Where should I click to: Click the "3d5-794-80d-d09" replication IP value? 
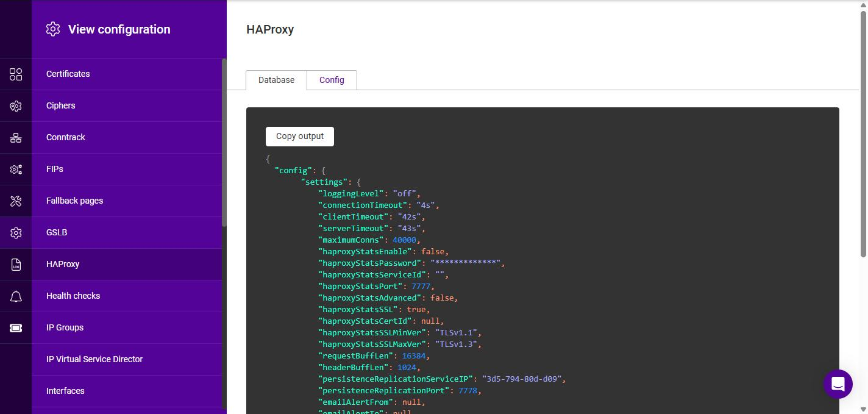tap(522, 379)
